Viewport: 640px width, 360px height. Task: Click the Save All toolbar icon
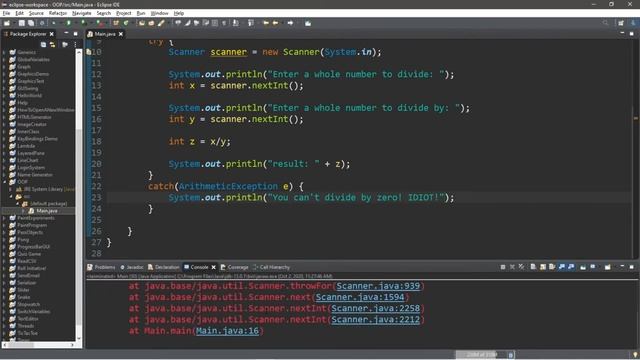[x=31, y=23]
